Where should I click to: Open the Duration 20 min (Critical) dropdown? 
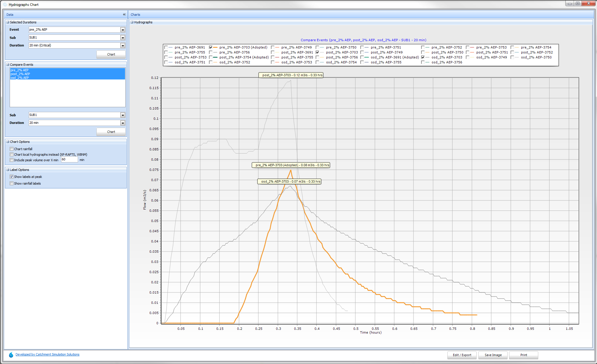pos(123,46)
